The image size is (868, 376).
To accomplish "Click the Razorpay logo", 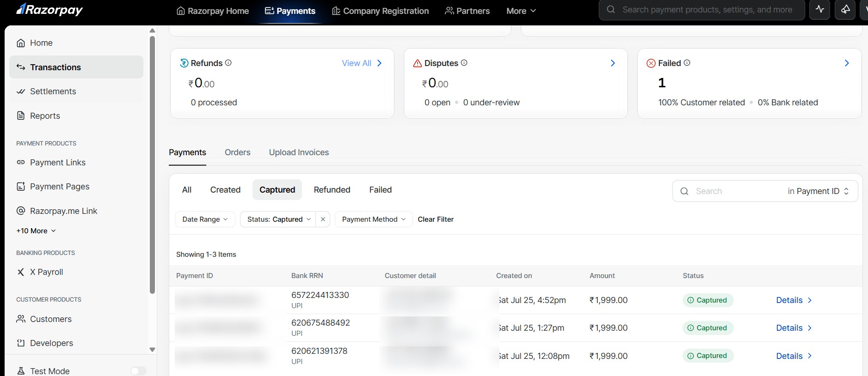I will point(49,9).
